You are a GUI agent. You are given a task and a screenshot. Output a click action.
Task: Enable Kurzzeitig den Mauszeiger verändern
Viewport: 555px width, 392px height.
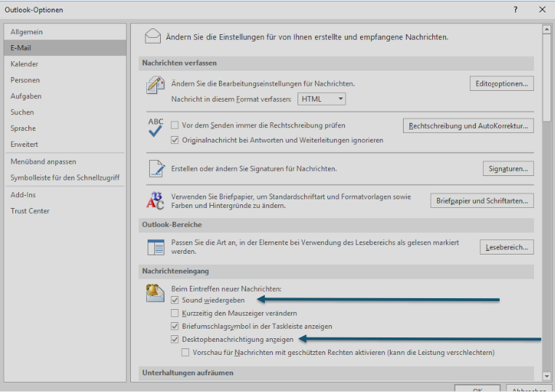coord(175,313)
